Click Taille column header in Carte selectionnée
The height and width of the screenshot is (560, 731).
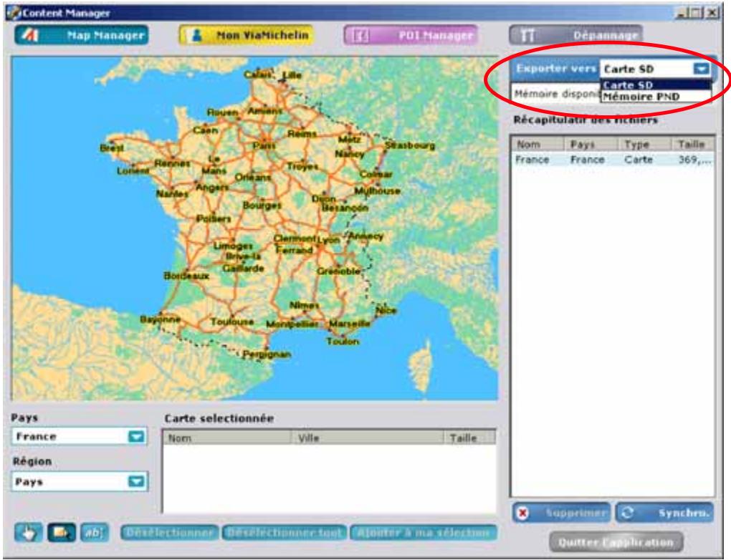pyautogui.click(x=469, y=438)
